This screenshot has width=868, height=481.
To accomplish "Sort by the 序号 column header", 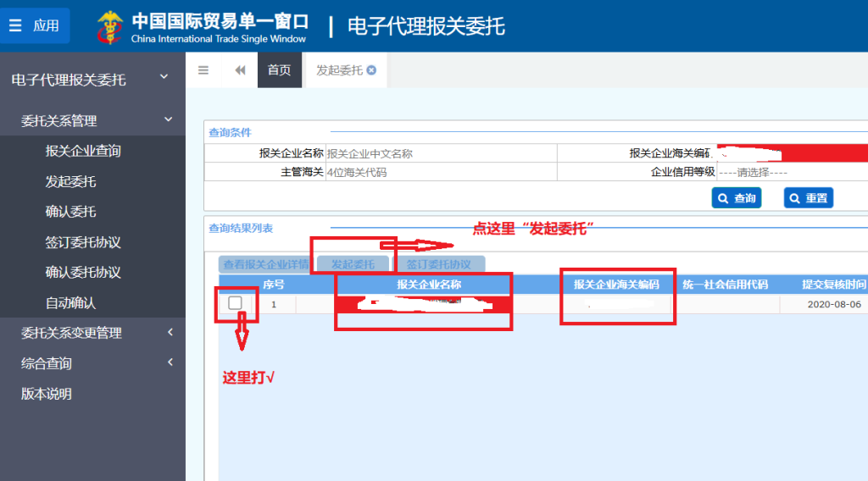I will pos(274,285).
